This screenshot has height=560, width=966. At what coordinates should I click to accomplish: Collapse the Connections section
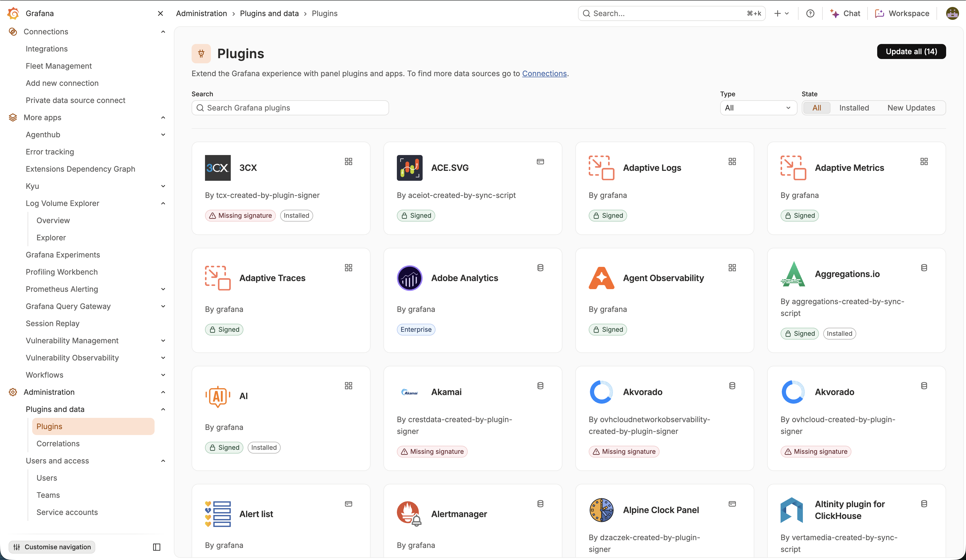tap(163, 32)
